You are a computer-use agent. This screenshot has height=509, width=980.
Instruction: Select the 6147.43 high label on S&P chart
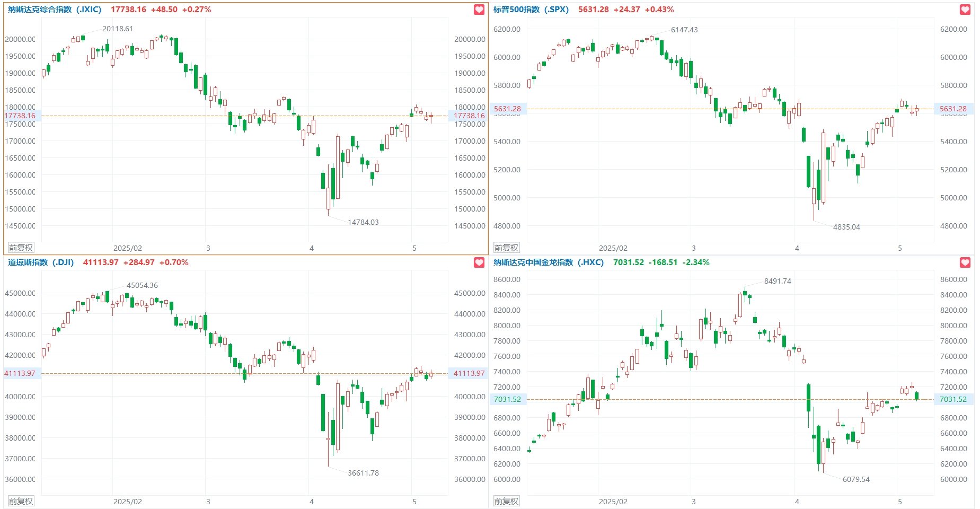pos(684,30)
